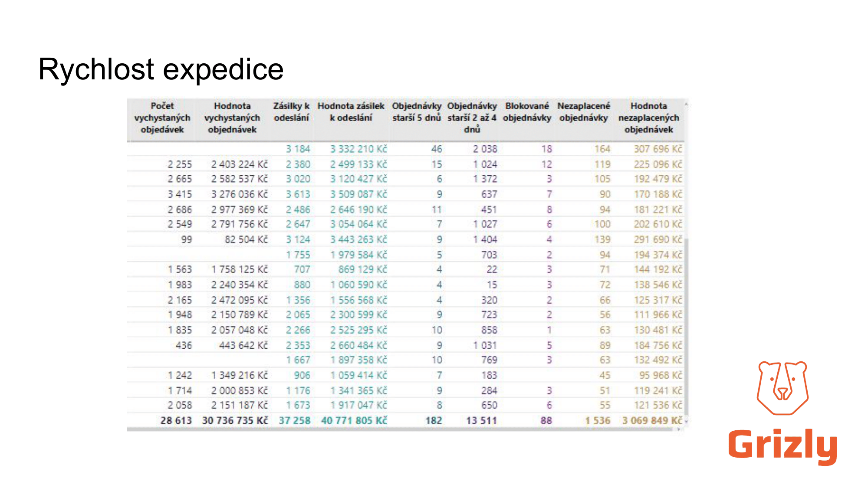Click cell value '2 300 599 Kč'
The image size is (868, 488).
click(358, 314)
